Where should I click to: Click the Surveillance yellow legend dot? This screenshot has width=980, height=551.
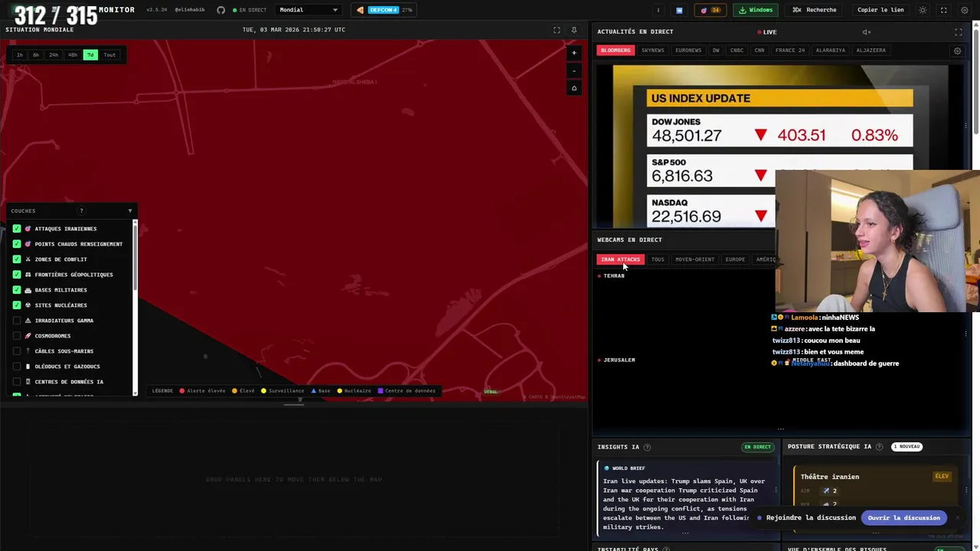(x=263, y=391)
